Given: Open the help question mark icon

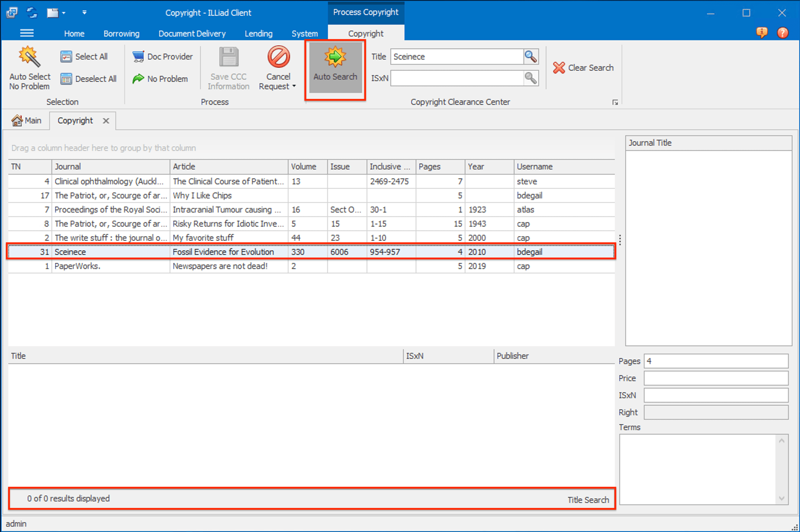Looking at the screenshot, I should (x=783, y=33).
